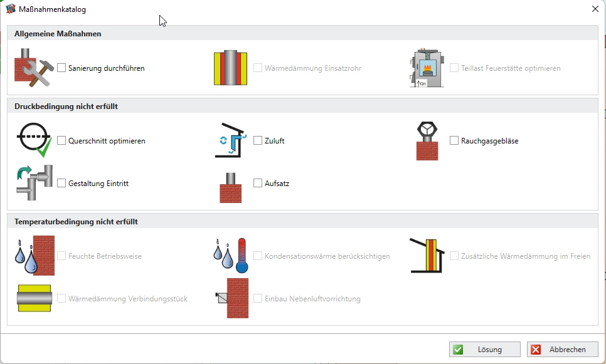Click the Einbau Nebenluftvorrichtung brick wall icon
The width and height of the screenshot is (606, 364).
[230, 298]
